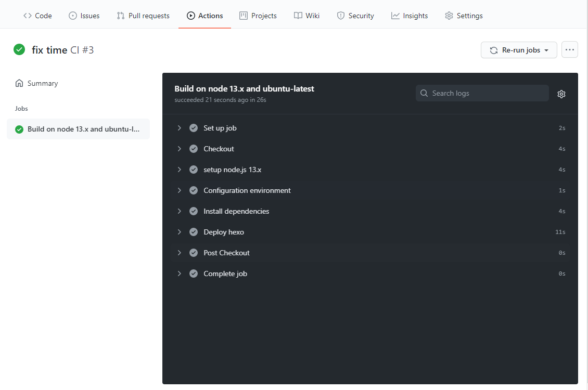This screenshot has height=390, width=588.
Task: Open the three-dot more options menu
Action: [570, 50]
